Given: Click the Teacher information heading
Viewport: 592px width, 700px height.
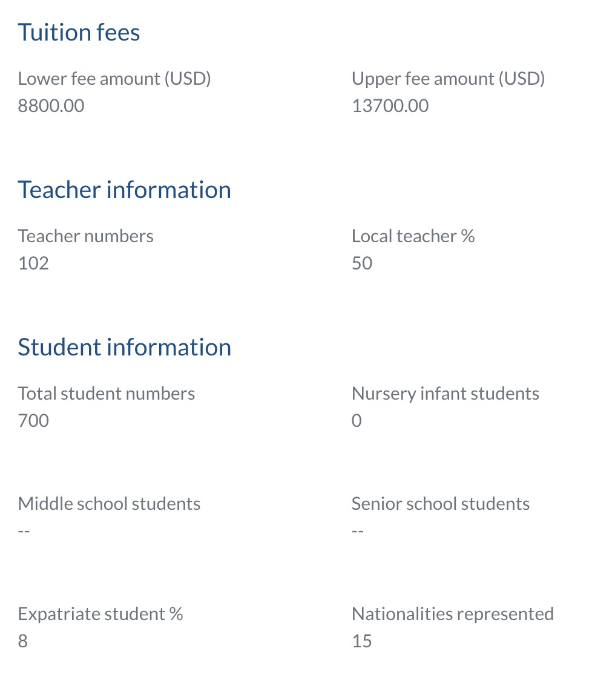Looking at the screenshot, I should pyautogui.click(x=124, y=190).
